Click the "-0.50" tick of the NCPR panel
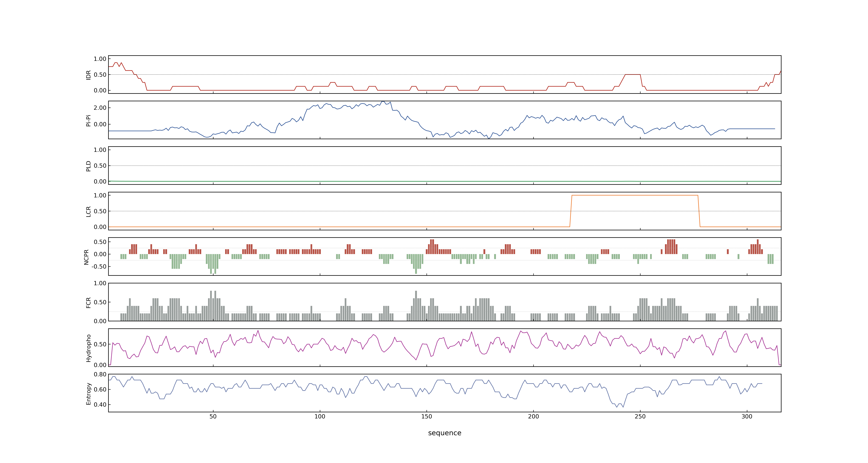Viewport: 868px width, 463px height. click(99, 267)
